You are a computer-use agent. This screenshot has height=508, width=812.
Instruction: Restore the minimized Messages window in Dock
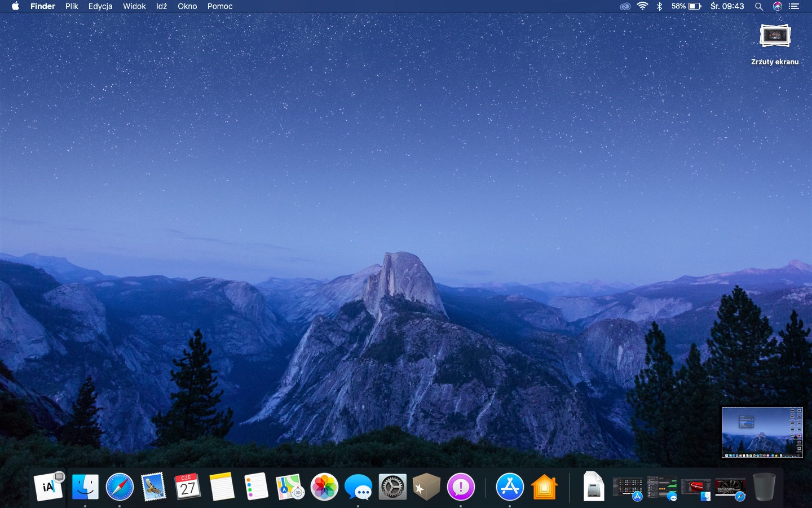click(662, 489)
